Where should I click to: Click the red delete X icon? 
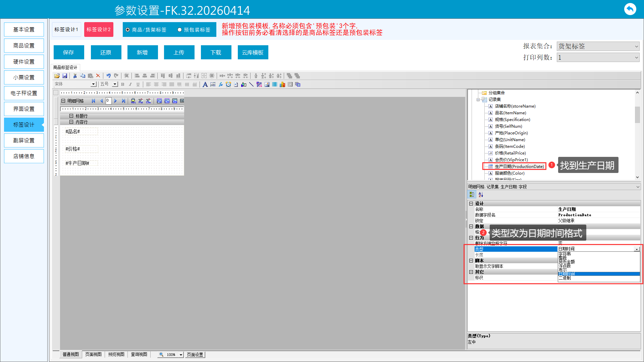coord(98,76)
